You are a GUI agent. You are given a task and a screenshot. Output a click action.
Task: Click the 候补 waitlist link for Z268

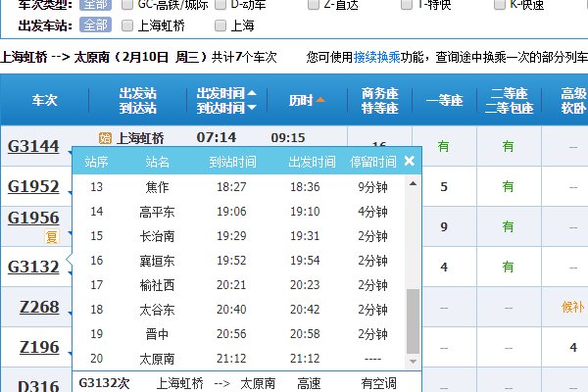click(573, 307)
